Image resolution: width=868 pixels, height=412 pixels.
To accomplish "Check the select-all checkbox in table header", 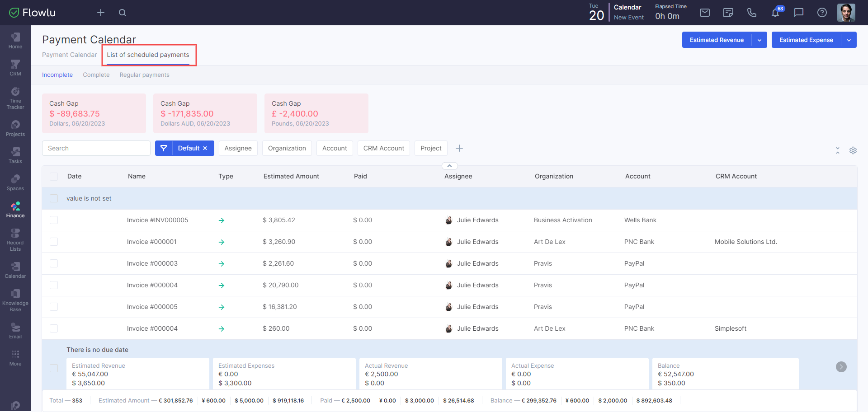I will tap(54, 177).
